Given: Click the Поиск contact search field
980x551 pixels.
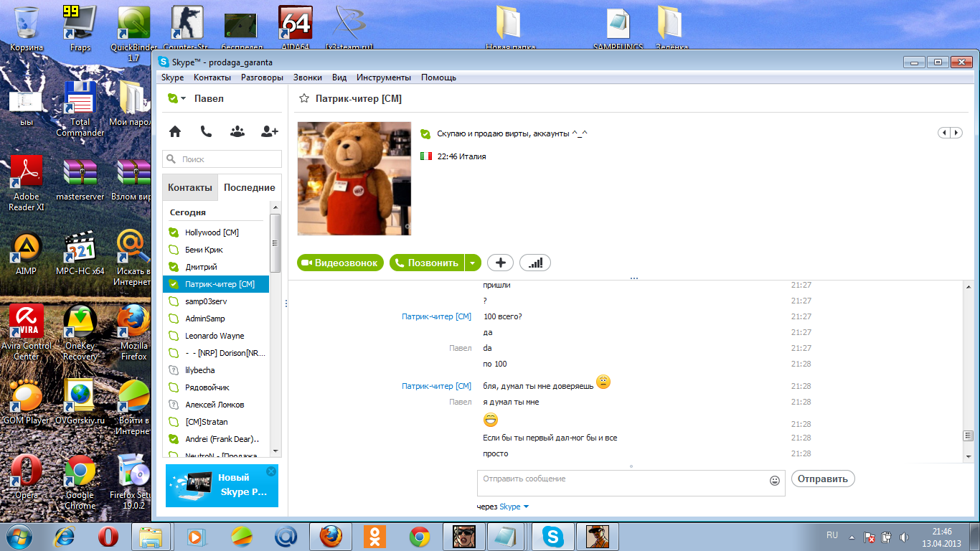Looking at the screenshot, I should (222, 159).
